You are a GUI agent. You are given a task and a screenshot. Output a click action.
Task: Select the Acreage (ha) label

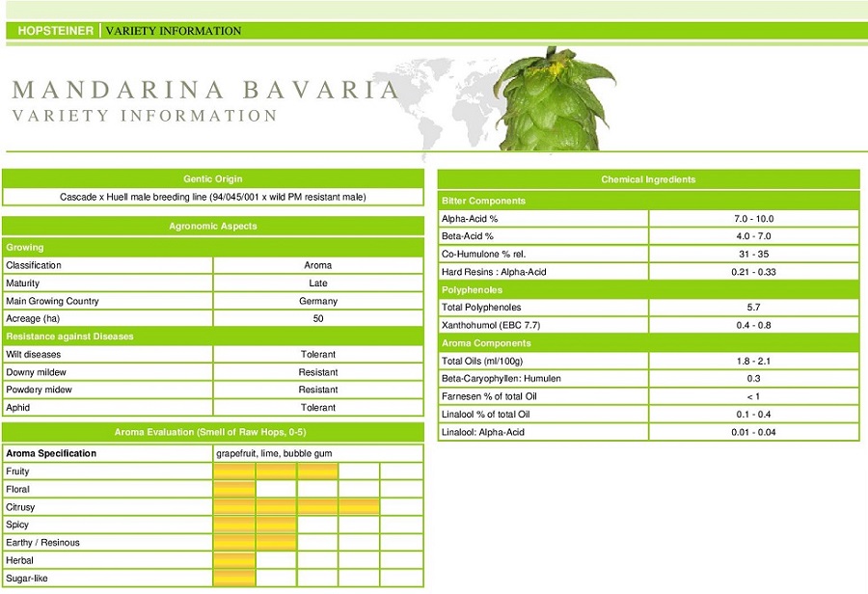pos(33,319)
